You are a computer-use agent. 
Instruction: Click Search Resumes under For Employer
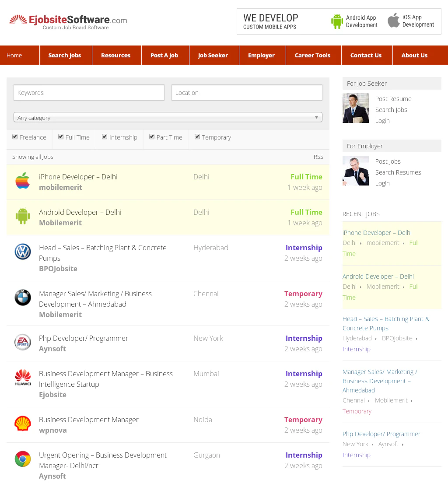point(398,172)
